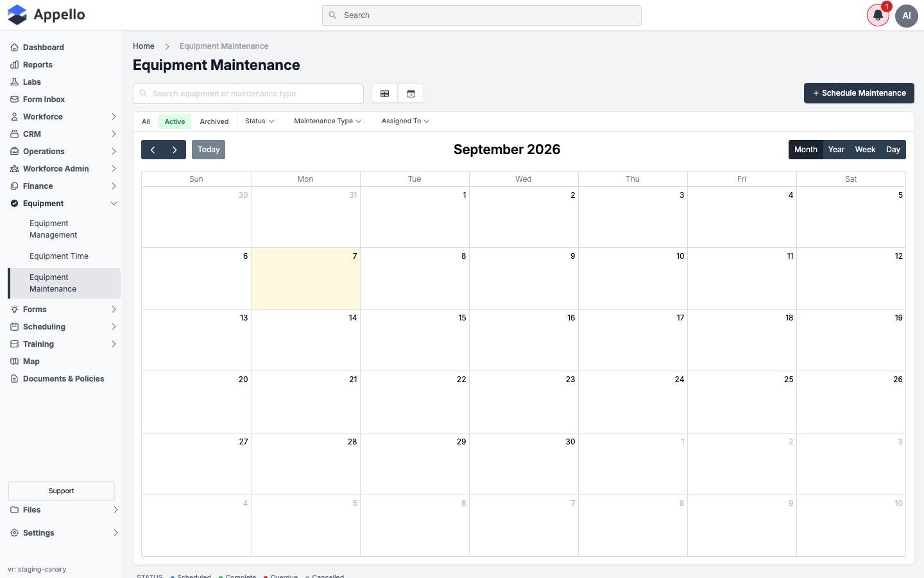924x578 pixels.
Task: Switch to table list view icon
Action: [385, 94]
